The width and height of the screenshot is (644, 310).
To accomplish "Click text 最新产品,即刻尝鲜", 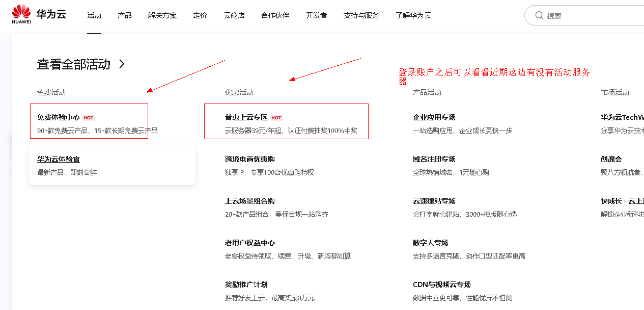I will [67, 172].
